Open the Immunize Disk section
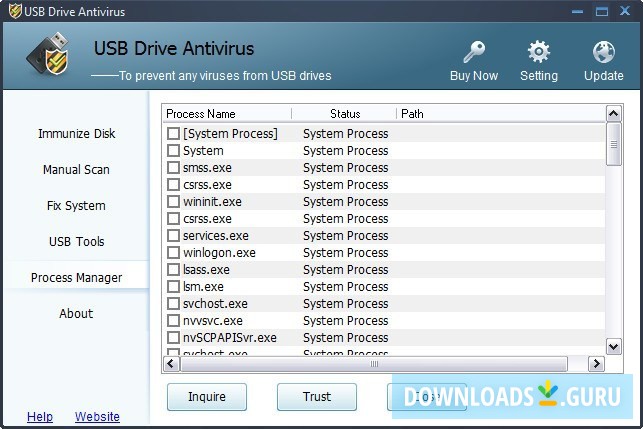This screenshot has width=643, height=429. [x=76, y=134]
